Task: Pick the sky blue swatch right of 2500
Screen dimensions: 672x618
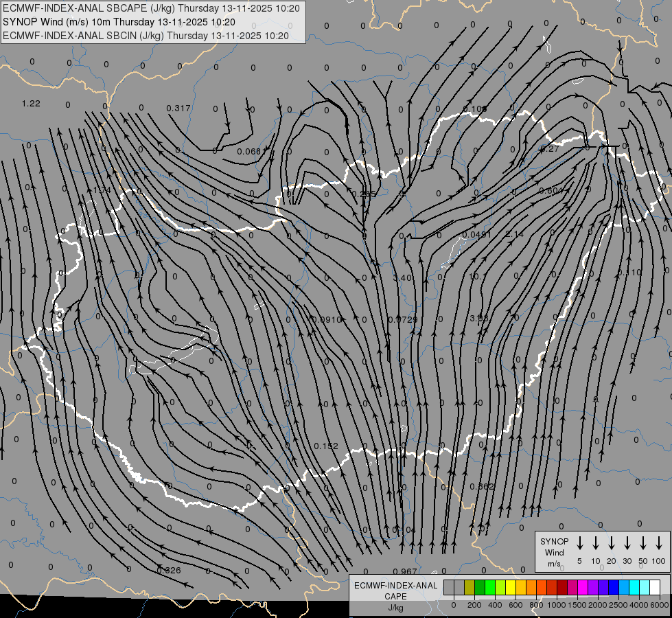Action: [624, 588]
